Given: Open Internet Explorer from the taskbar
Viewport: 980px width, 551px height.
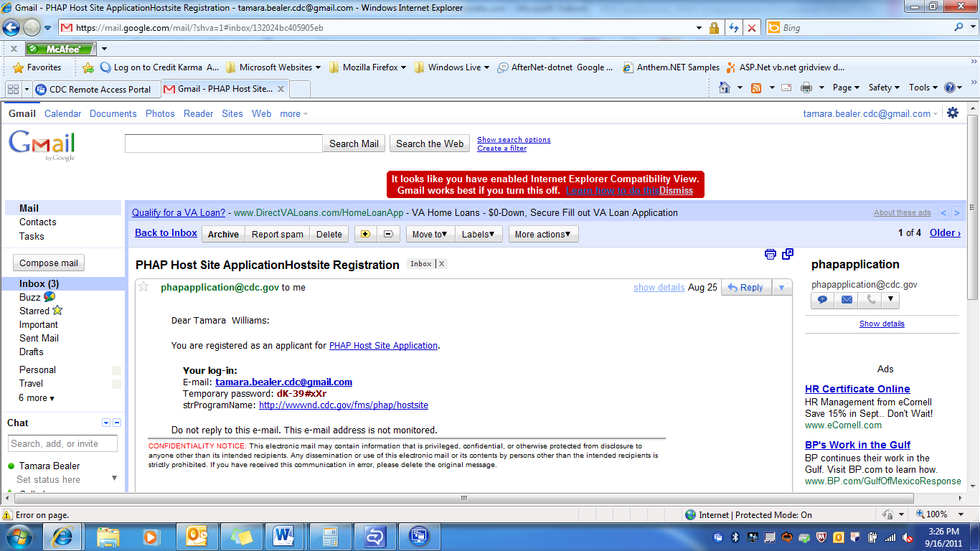Looking at the screenshot, I should (x=62, y=536).
